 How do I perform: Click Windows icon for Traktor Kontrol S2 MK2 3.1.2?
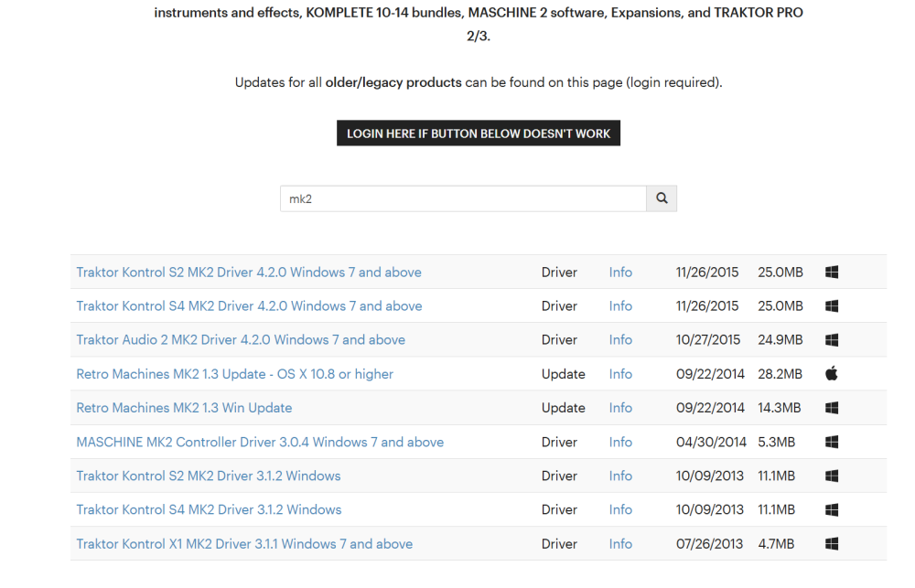click(832, 476)
